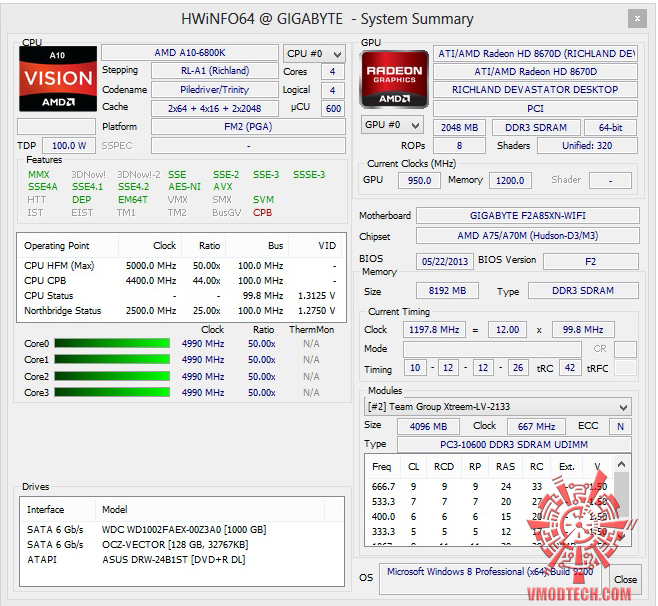The height and width of the screenshot is (606, 658).
Task: Click the GIGABYTE F2A85XN-WIFI motherboard field
Action: point(527,216)
